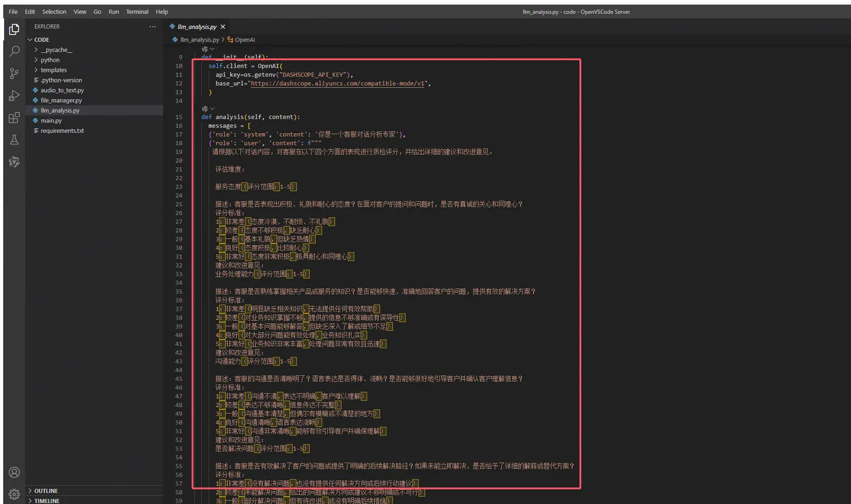The image size is (851, 504).
Task: Open .python-version in Explorer
Action: (x=61, y=80)
